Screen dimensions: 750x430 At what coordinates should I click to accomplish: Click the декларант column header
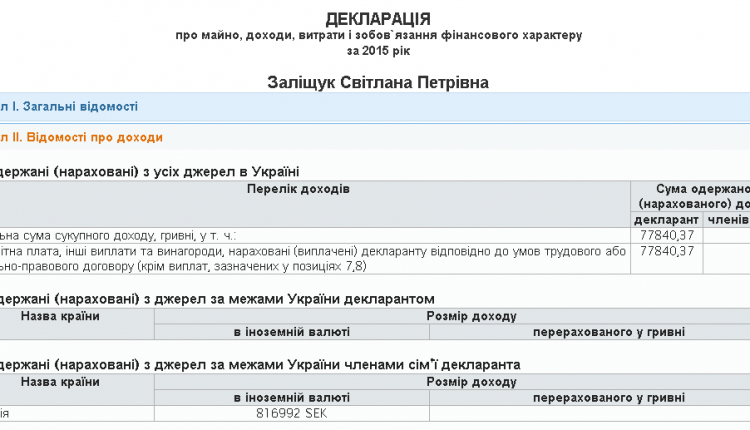point(666,220)
